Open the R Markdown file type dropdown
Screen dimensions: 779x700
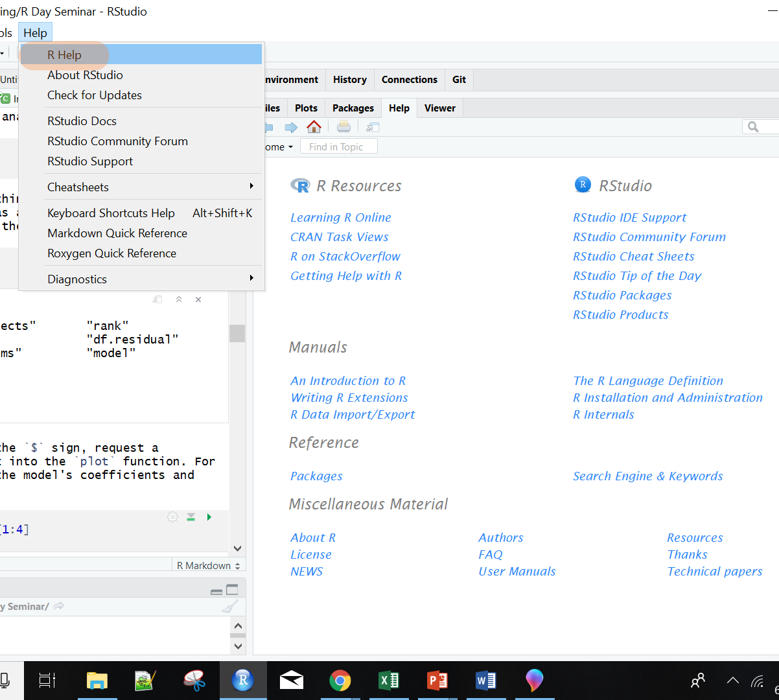(209, 566)
